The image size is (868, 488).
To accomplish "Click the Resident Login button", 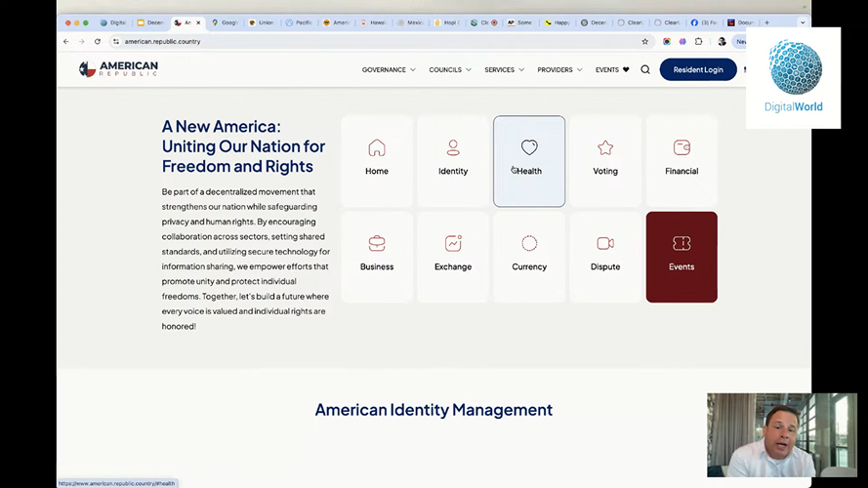I will click(x=698, y=70).
